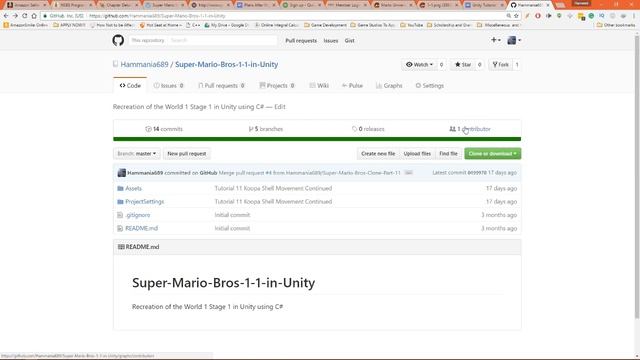Click Find file button

(x=448, y=153)
